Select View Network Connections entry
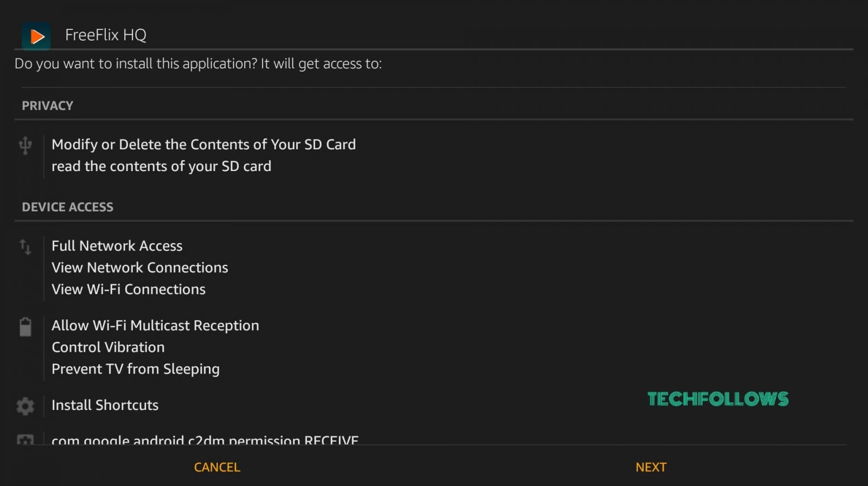Viewport: 868px width, 486px height. (139, 268)
